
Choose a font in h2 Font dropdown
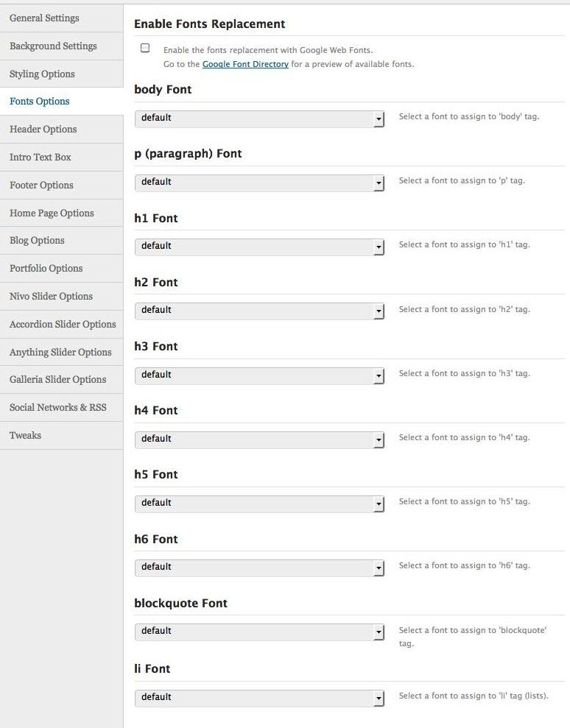(x=259, y=311)
